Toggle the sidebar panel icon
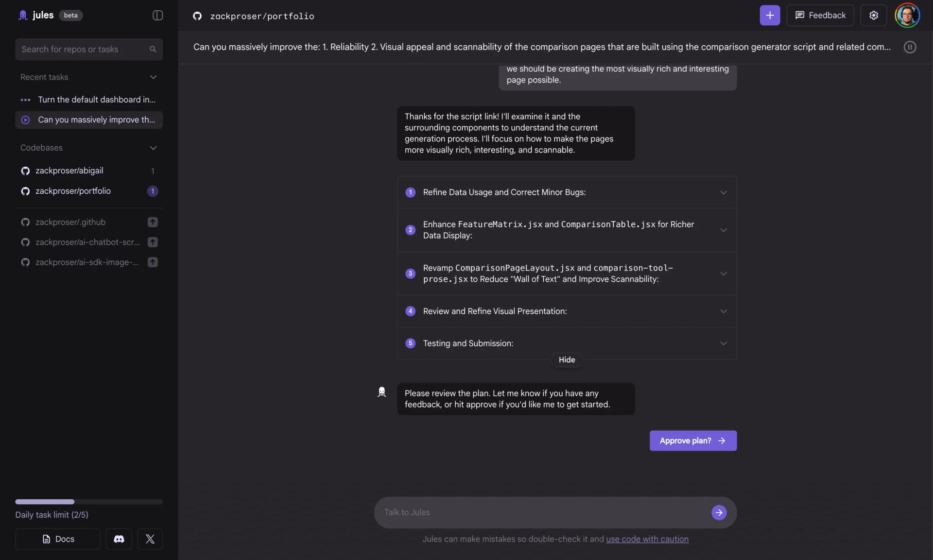Screen dimensions: 933x560 click(157, 16)
